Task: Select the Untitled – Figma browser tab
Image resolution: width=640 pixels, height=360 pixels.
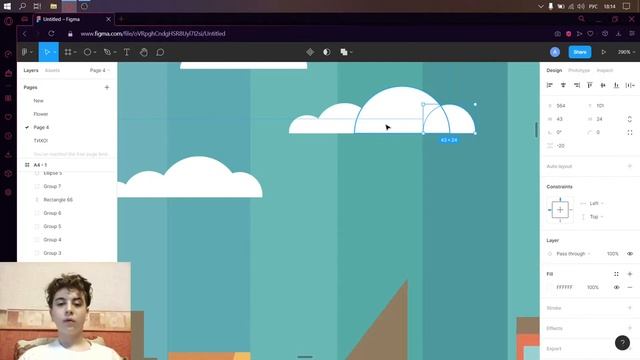Action: [73, 19]
